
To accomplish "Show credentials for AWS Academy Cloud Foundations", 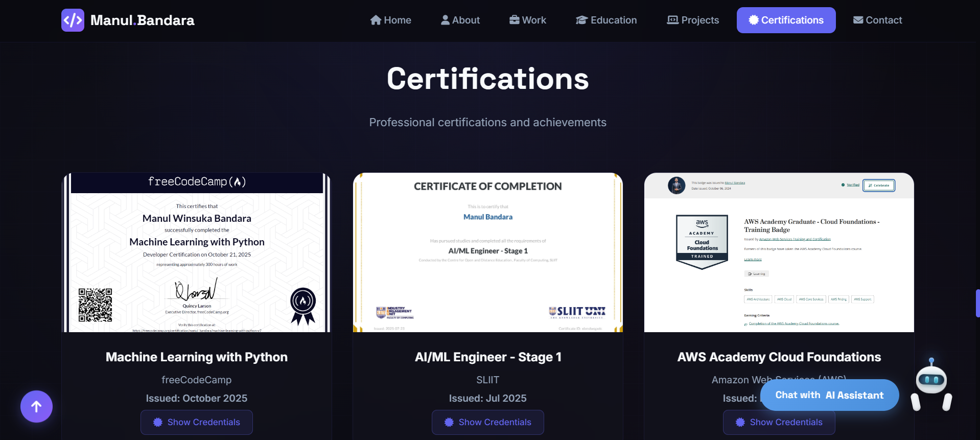I will click(x=779, y=422).
